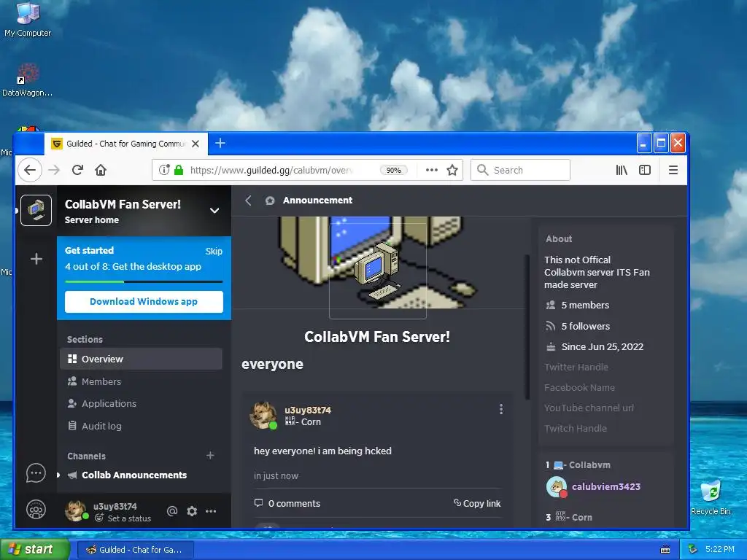Open post options three-dot menu

(x=500, y=409)
